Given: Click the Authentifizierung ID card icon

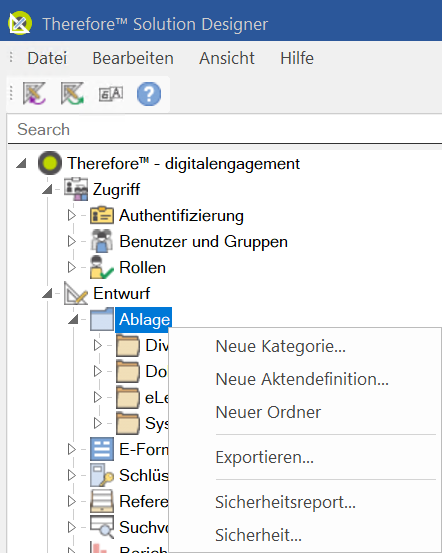Looking at the screenshot, I should 102,215.
